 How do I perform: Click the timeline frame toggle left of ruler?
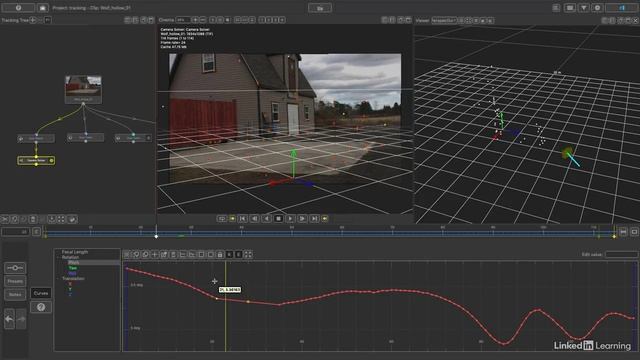pos(36,232)
